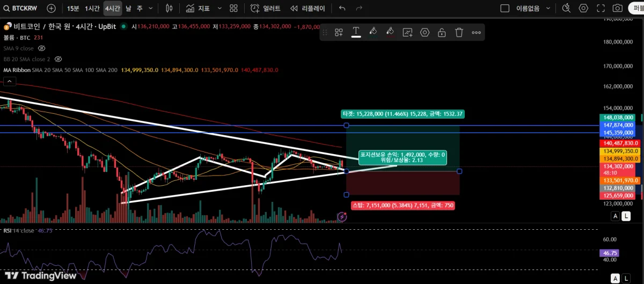Select the 4시간 timeframe
644x284 pixels.
(112, 8)
